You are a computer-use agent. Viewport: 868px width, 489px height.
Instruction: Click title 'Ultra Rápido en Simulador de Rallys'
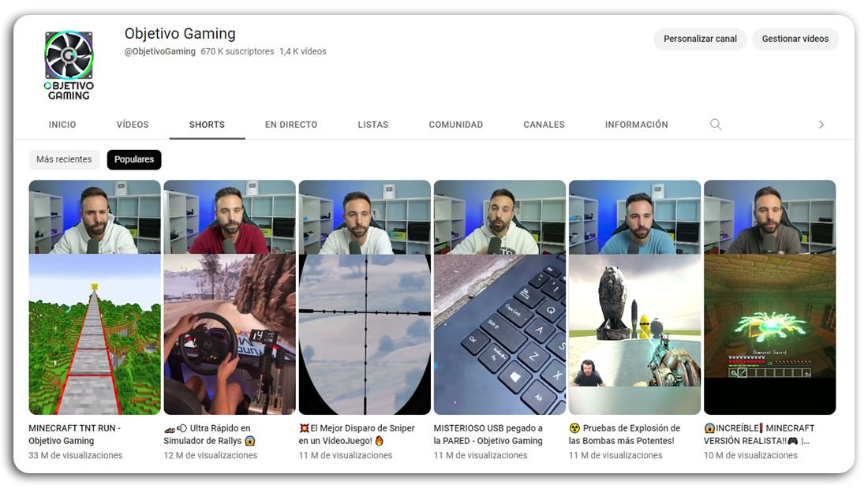(209, 435)
